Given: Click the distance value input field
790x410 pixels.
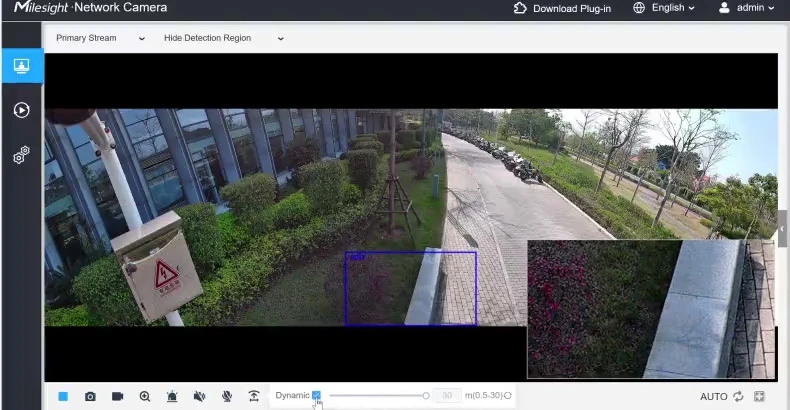Looking at the screenshot, I should [x=447, y=396].
